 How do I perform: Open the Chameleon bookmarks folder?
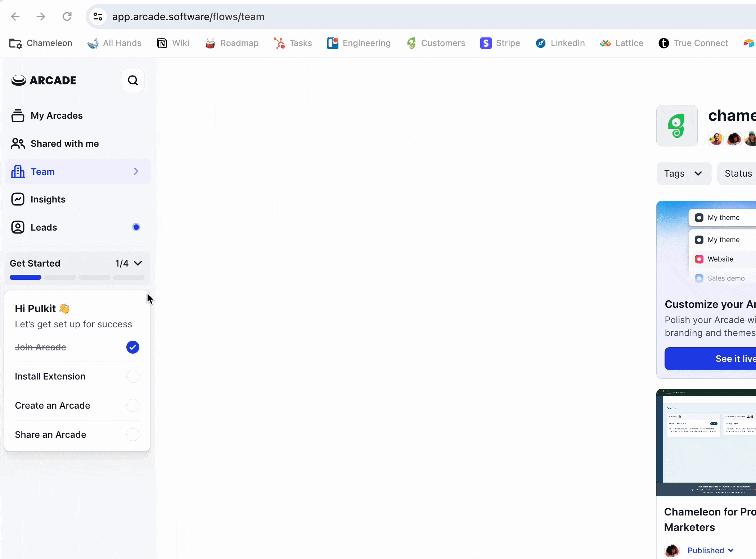pos(41,43)
